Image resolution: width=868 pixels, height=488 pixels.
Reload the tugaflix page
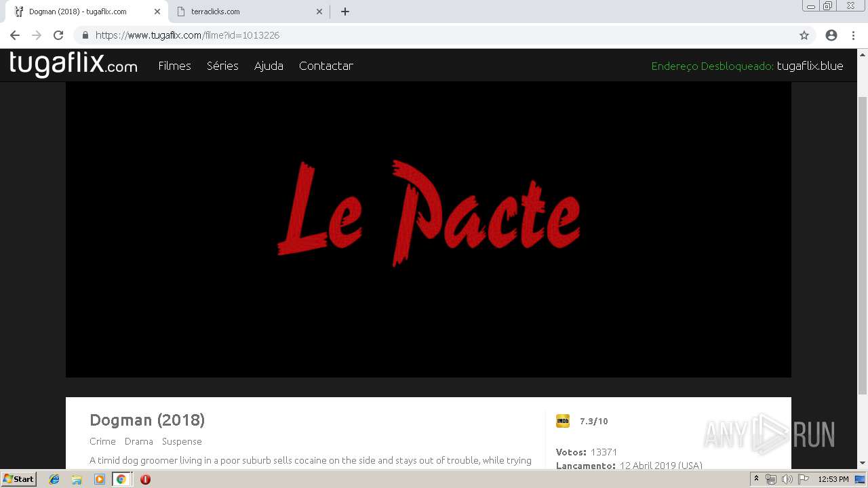58,35
